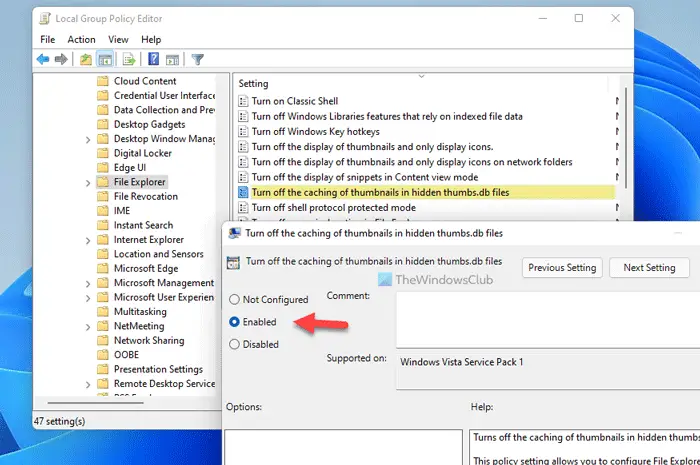
Task: Expand the File Explorer tree node
Action: click(88, 183)
